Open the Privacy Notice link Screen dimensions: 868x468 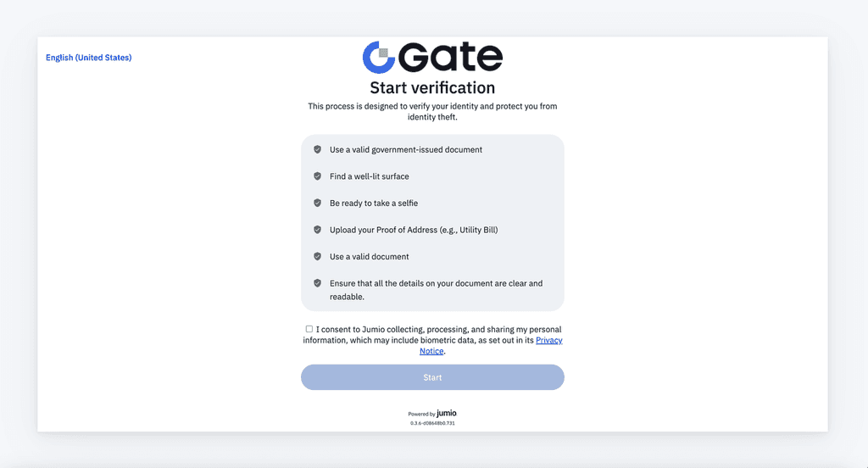(x=548, y=340)
